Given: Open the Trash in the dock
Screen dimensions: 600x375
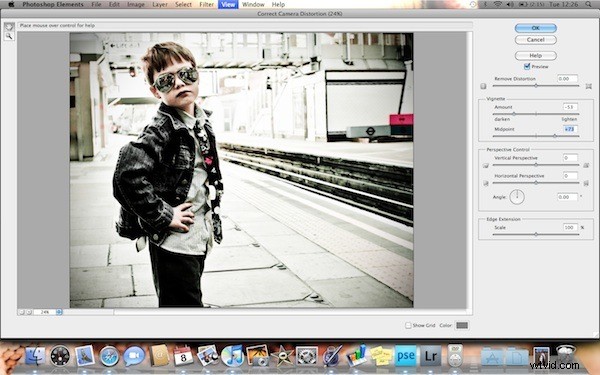Looking at the screenshot, I should coord(566,355).
